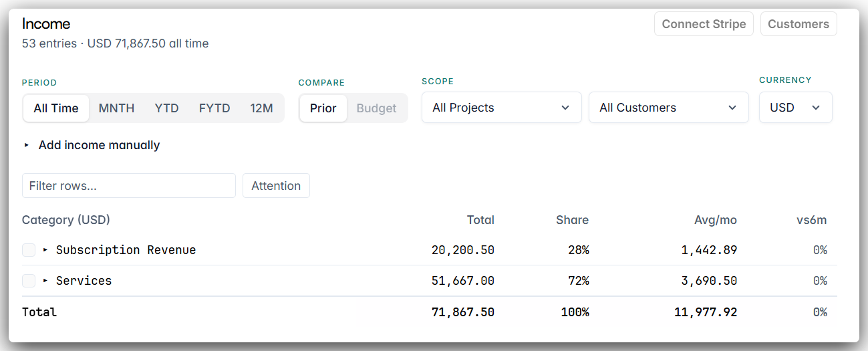Screen dimensions: 868x351
Task: Tick the Services row checkbox
Action: click(x=29, y=281)
